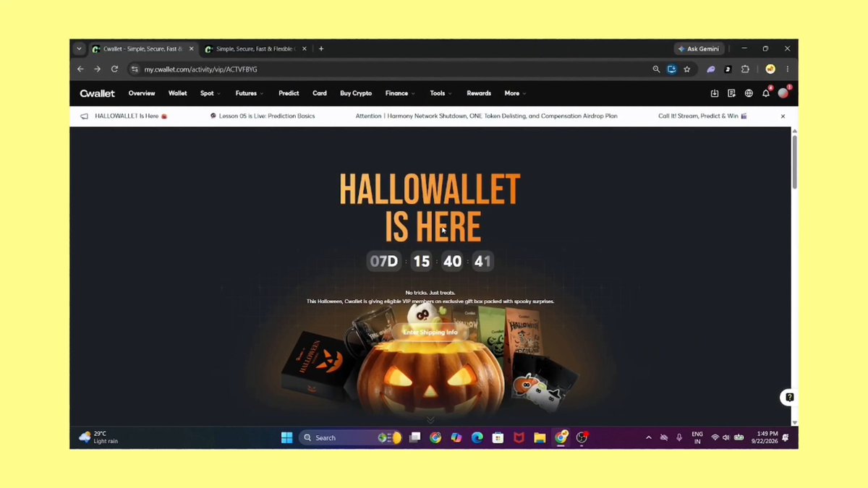Click the site info icon in address bar

click(134, 69)
